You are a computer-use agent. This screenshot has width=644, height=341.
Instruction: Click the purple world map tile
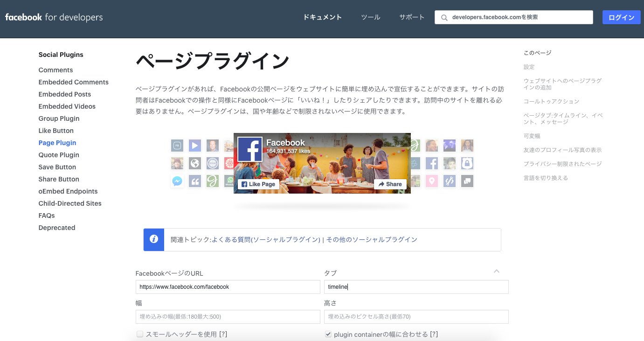[450, 146]
